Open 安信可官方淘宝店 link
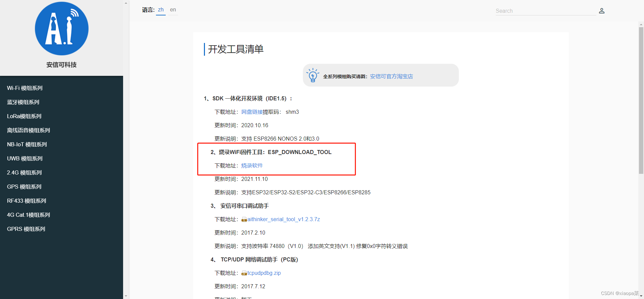This screenshot has width=644, height=299. 391,77
